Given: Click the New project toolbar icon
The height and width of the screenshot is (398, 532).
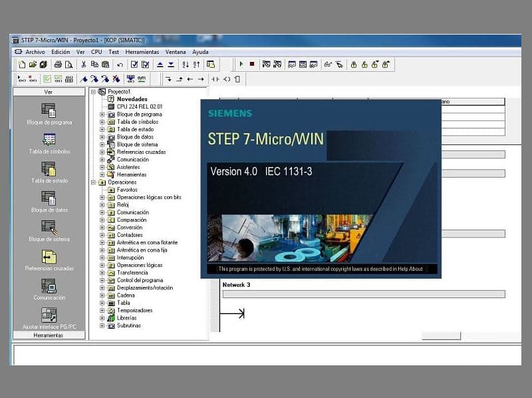Looking at the screenshot, I should [x=22, y=64].
